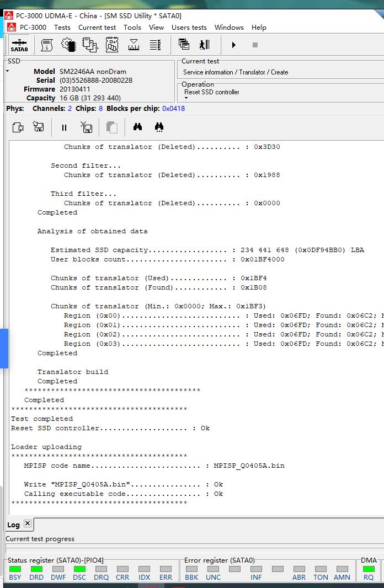Click the MPISP code name log line
Image resolution: width=384 pixels, height=588 pixels.
pyautogui.click(x=154, y=466)
